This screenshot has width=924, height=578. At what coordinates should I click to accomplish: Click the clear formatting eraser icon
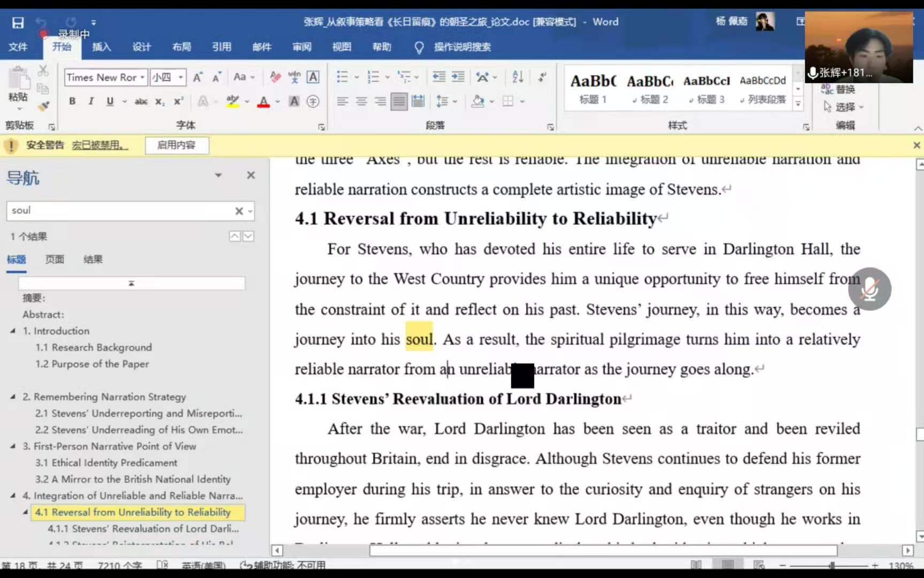tap(275, 77)
